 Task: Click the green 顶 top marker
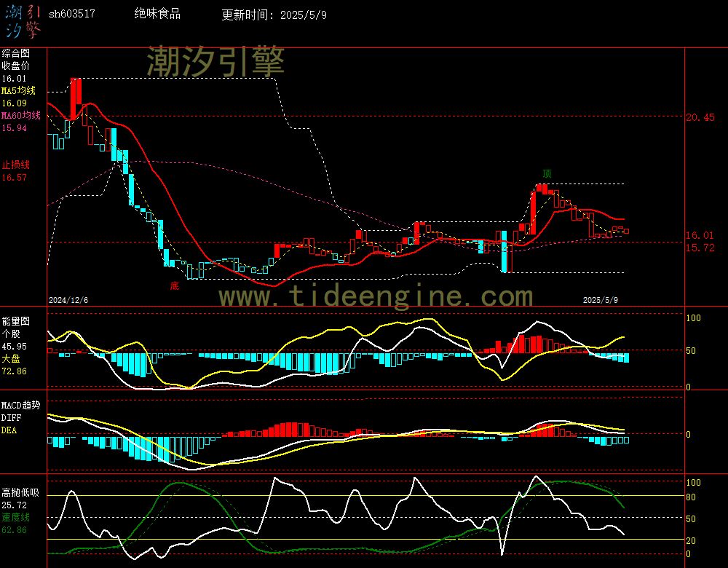547,174
